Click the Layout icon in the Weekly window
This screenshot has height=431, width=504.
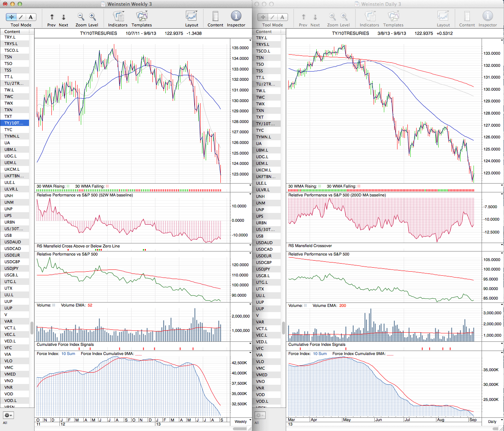(191, 17)
